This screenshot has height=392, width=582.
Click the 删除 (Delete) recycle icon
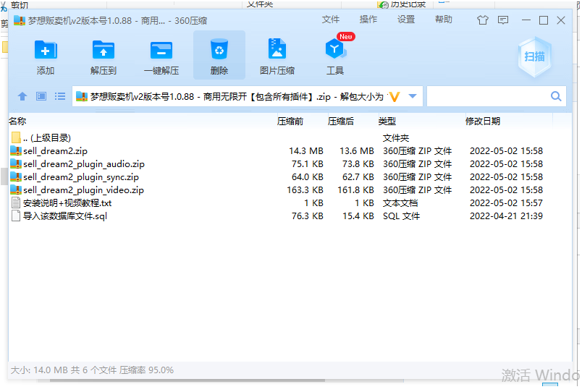pos(219,56)
